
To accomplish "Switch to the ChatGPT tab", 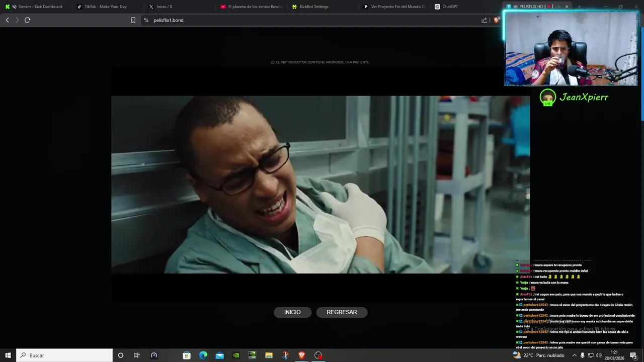I will pos(465,7).
